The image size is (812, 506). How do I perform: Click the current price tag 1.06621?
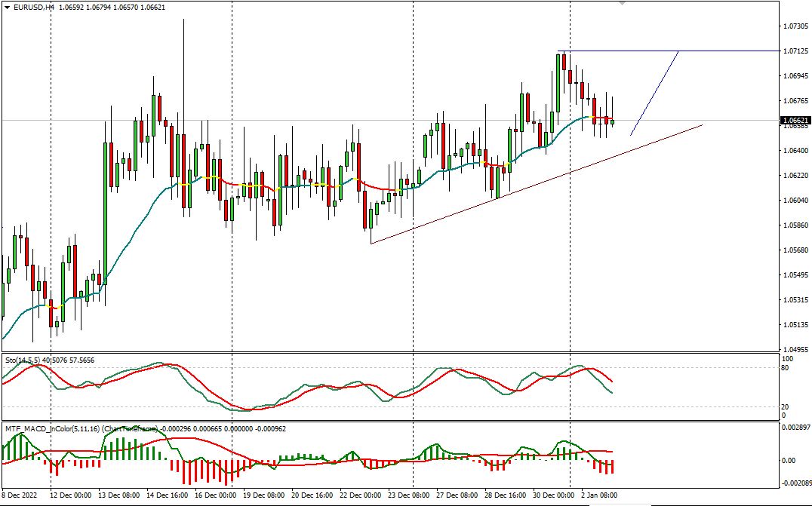[x=795, y=118]
